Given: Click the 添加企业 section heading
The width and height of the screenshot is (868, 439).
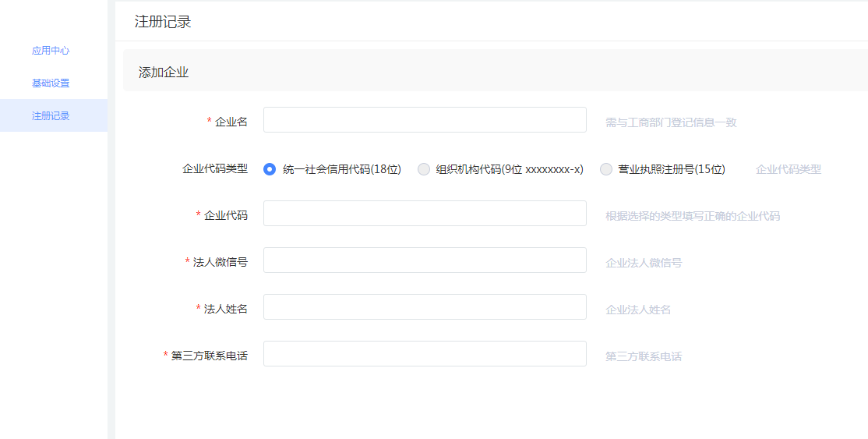Looking at the screenshot, I should tap(164, 72).
